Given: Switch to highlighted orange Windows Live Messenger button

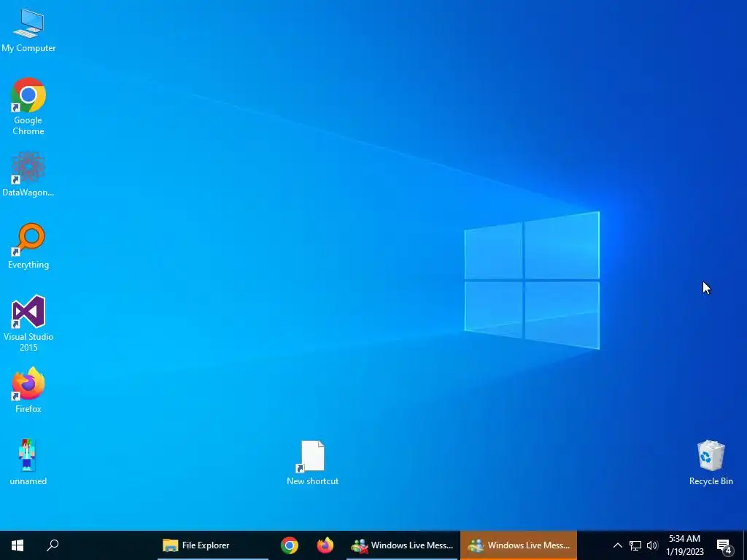Looking at the screenshot, I should pyautogui.click(x=519, y=545).
